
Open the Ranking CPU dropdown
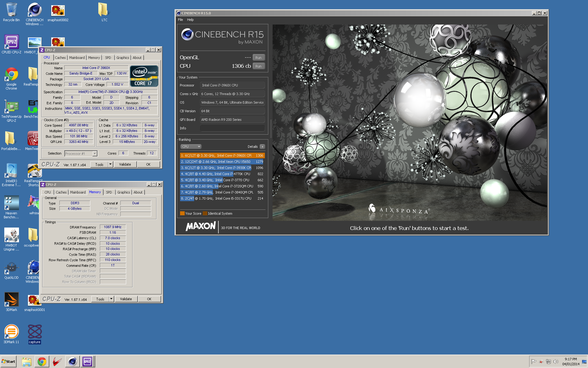pos(191,147)
